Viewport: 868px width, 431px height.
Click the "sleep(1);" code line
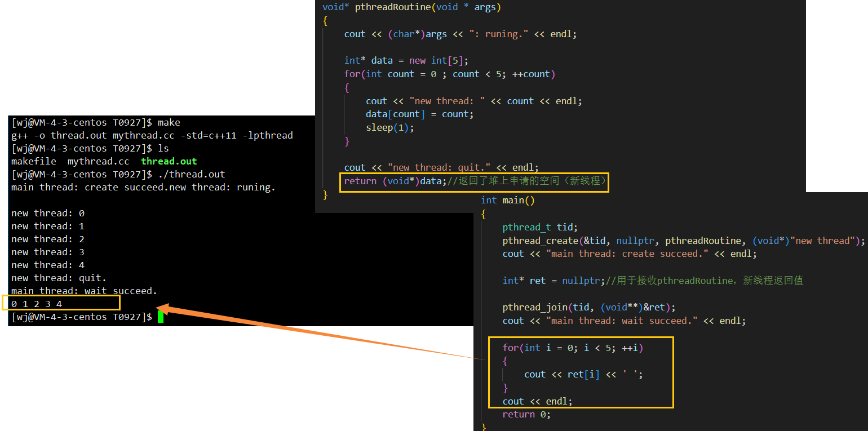390,128
